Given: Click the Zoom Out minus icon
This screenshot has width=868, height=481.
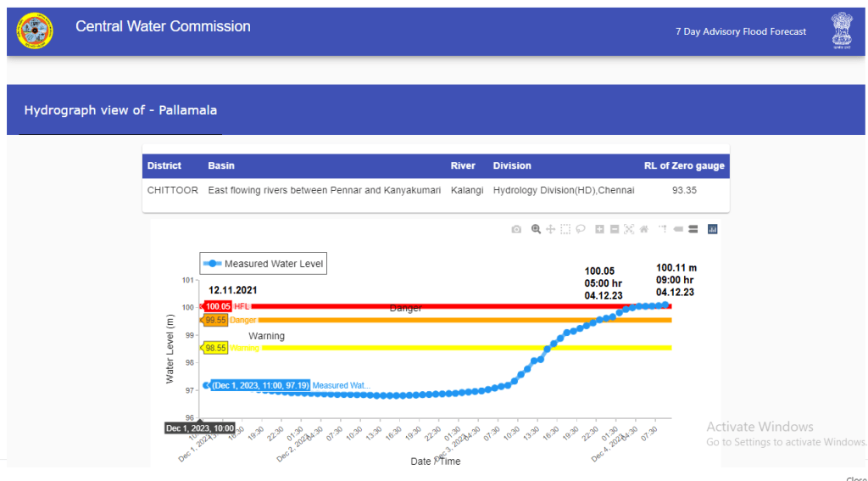Looking at the screenshot, I should coord(615,229).
